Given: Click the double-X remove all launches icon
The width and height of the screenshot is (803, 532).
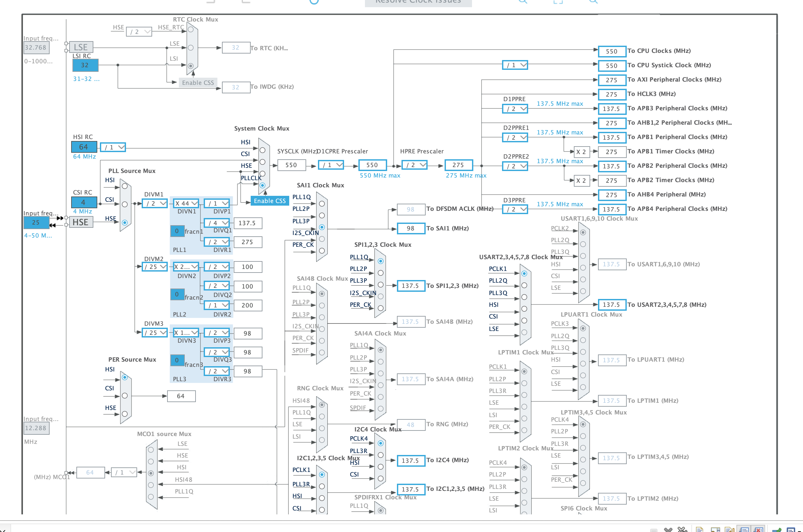Looking at the screenshot, I should 683,530.
